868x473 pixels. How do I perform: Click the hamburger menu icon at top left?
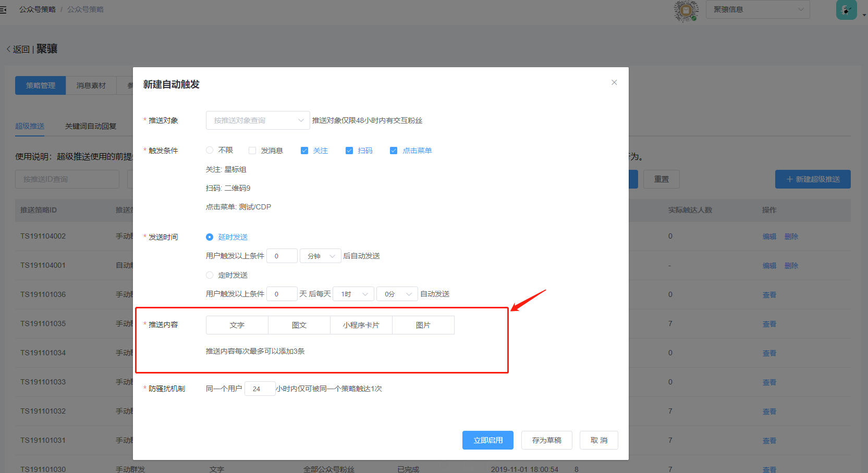[3, 9]
